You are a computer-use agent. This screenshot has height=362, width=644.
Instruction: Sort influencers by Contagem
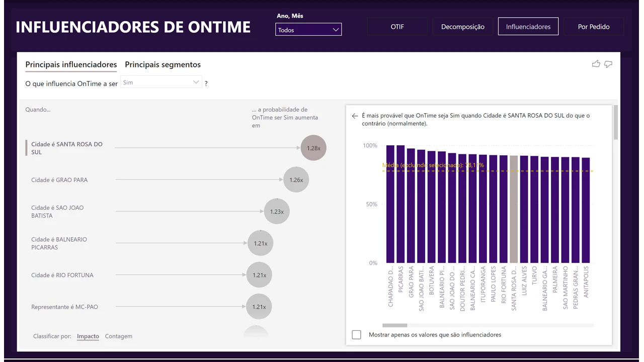point(119,336)
